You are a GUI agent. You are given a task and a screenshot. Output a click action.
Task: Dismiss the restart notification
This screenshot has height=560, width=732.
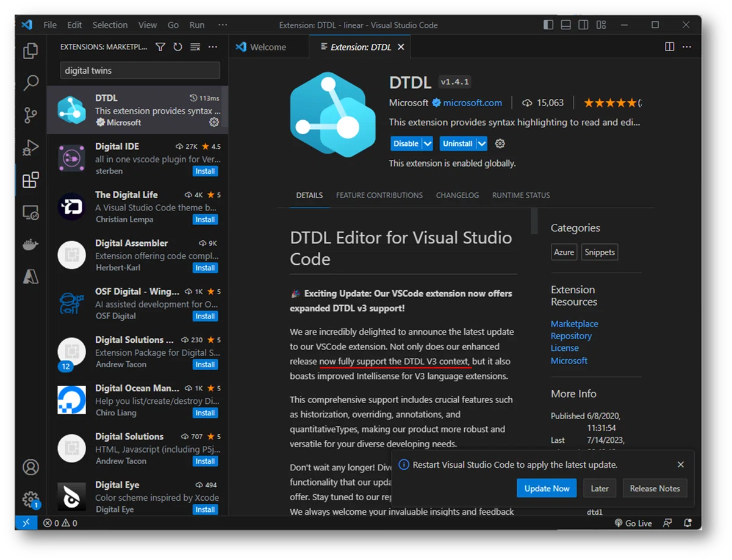(681, 465)
